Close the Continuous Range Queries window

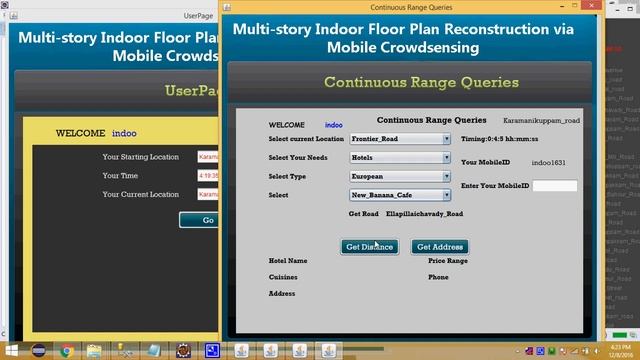click(591, 6)
